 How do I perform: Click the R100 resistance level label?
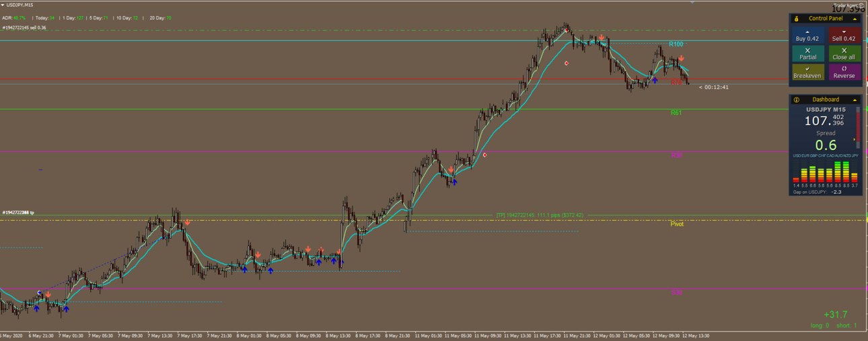click(x=676, y=44)
